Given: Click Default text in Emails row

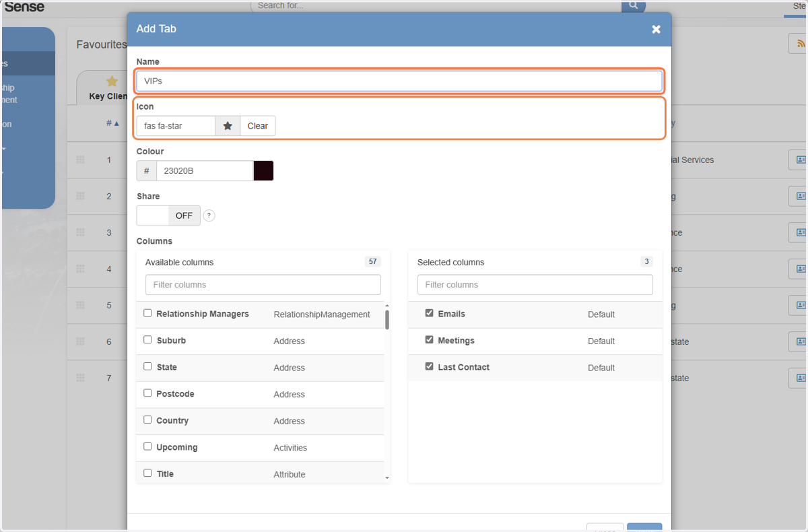Looking at the screenshot, I should point(601,314).
